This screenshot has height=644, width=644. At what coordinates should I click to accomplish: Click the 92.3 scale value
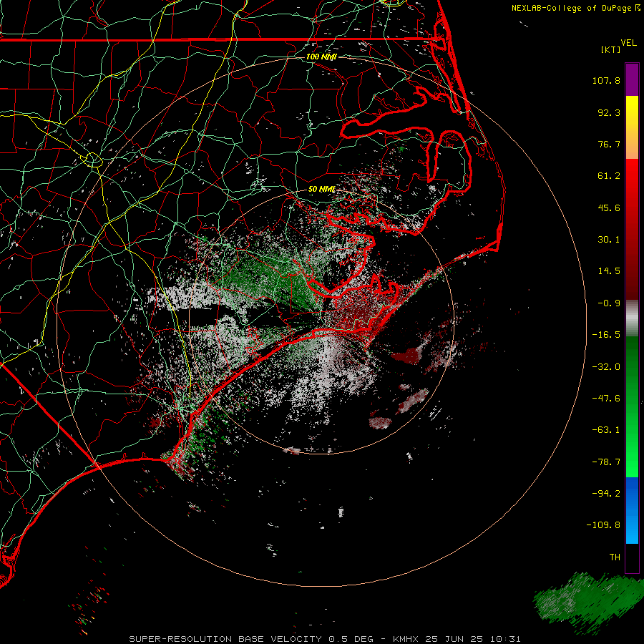[609, 112]
